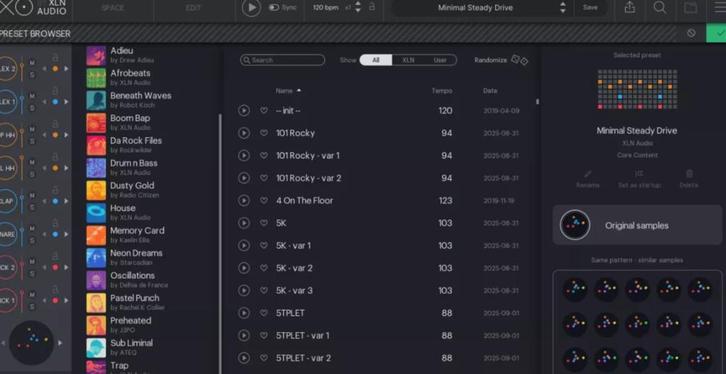Previous sample arrow on the CLAP channel
Viewport: 726px width, 374px height.
tap(44, 201)
